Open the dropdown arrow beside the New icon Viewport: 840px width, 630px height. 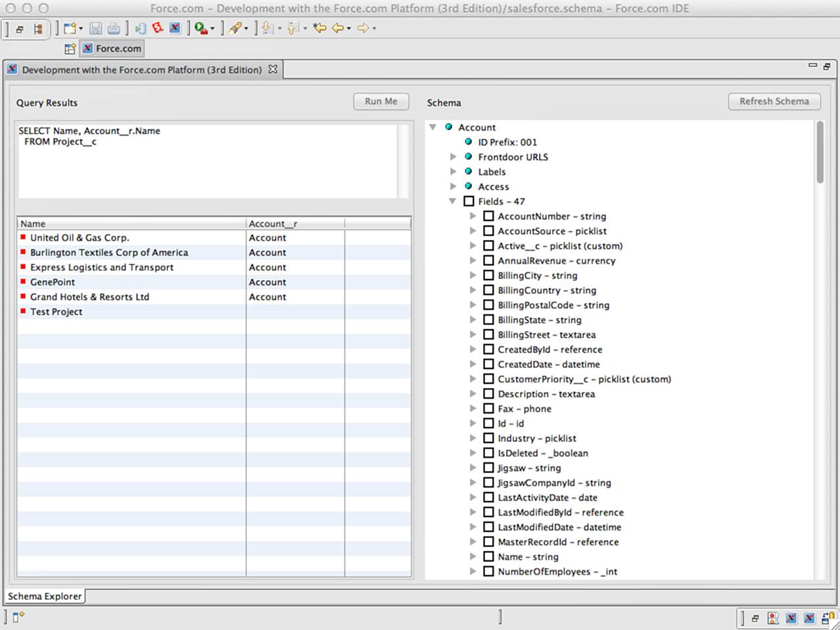pyautogui.click(x=81, y=29)
